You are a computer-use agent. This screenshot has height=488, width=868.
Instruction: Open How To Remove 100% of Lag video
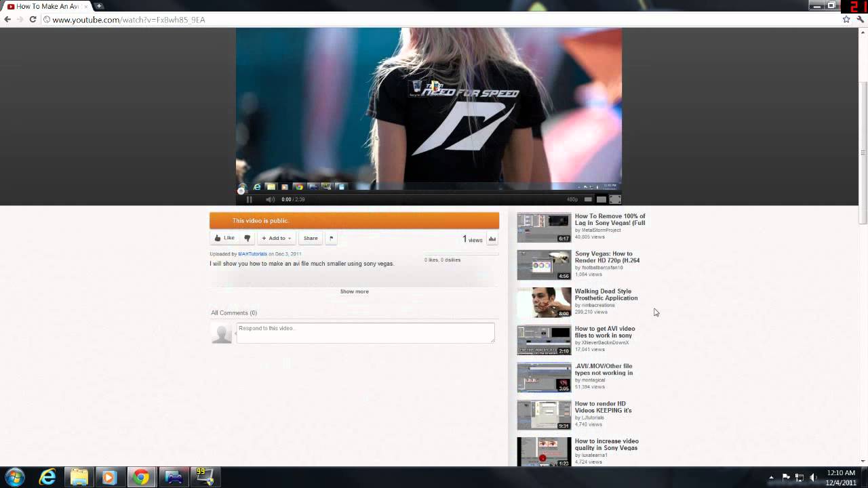610,220
